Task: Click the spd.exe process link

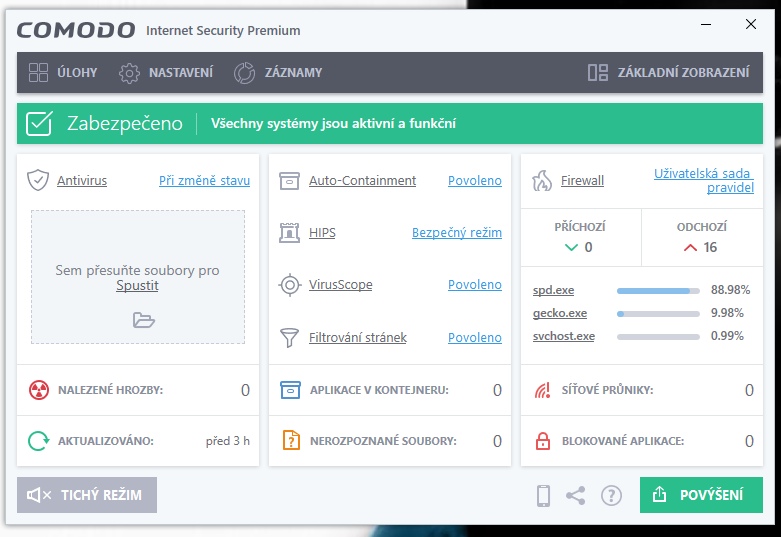Action: (553, 290)
